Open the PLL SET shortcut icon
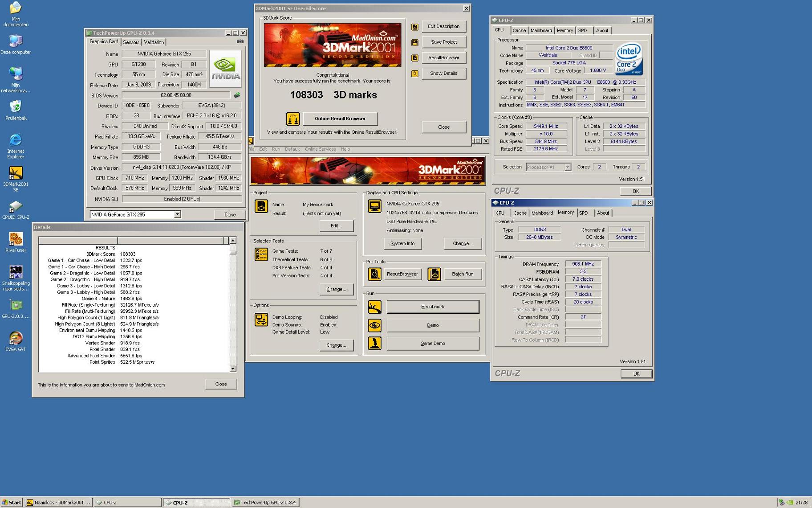 [x=16, y=272]
